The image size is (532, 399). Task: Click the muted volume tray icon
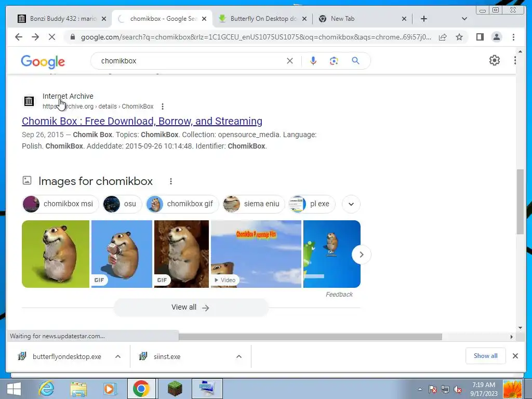(458, 389)
